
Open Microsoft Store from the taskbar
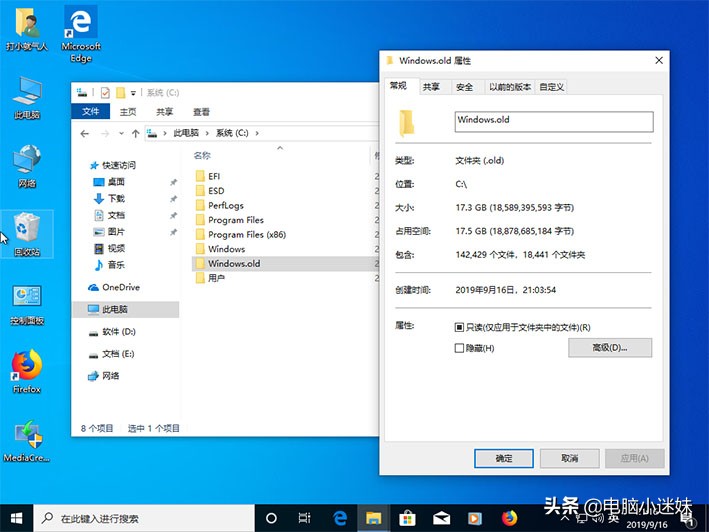[x=407, y=518]
